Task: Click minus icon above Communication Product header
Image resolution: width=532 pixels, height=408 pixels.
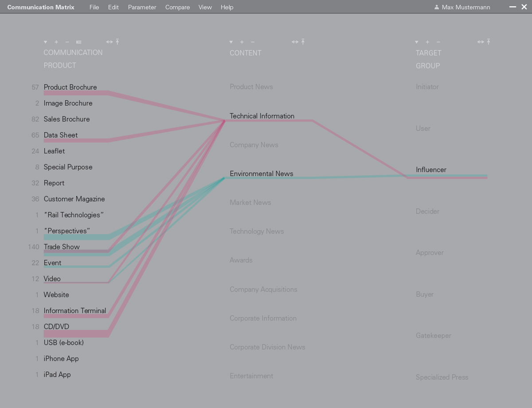Action: 67,42
